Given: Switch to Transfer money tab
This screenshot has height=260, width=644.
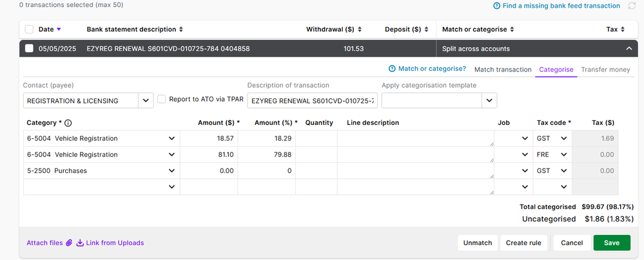Looking at the screenshot, I should click(605, 70).
